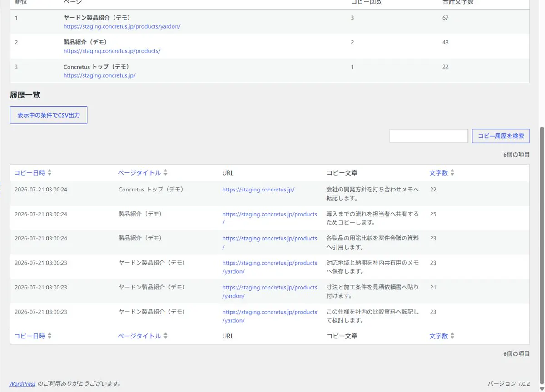Click the bottom 6個の項目 item count
The height and width of the screenshot is (392, 545).
pos(516,353)
